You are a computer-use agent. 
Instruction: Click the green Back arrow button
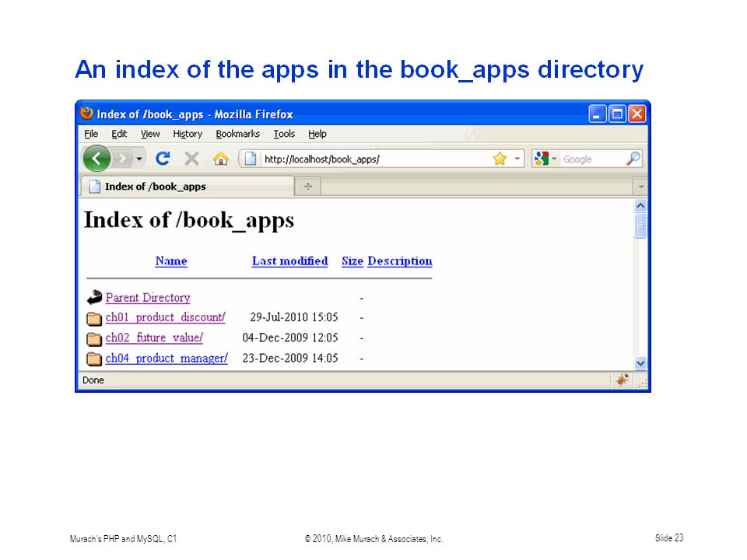click(96, 158)
